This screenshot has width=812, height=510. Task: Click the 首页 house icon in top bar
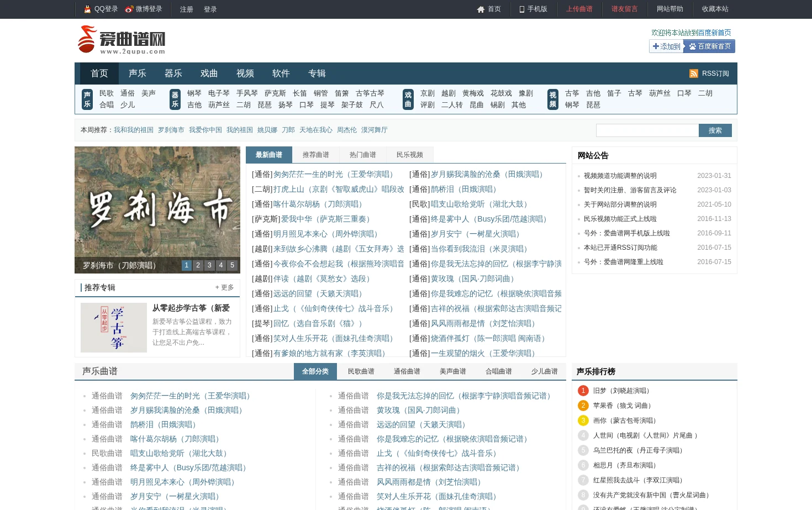pos(481,9)
